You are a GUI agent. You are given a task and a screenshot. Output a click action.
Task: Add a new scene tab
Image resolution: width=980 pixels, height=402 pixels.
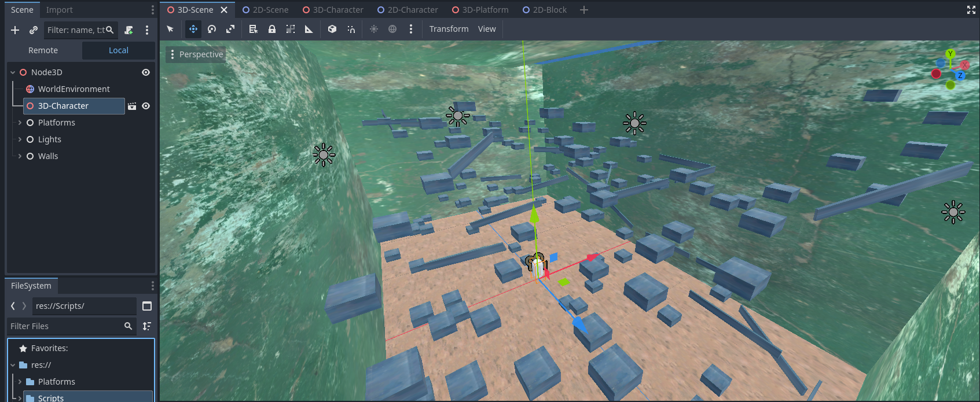click(584, 10)
